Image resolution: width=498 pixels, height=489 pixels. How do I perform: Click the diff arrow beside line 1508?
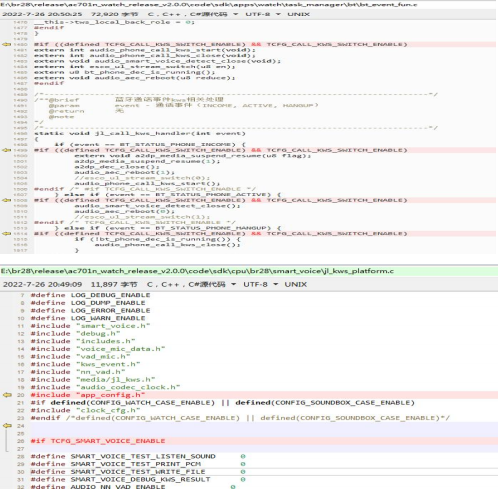(x=6, y=200)
